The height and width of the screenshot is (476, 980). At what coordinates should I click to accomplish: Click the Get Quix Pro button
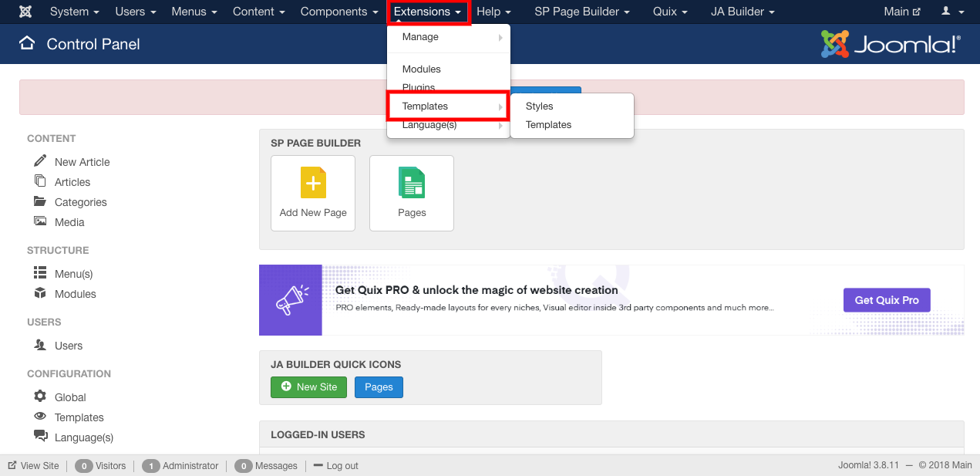coord(887,300)
